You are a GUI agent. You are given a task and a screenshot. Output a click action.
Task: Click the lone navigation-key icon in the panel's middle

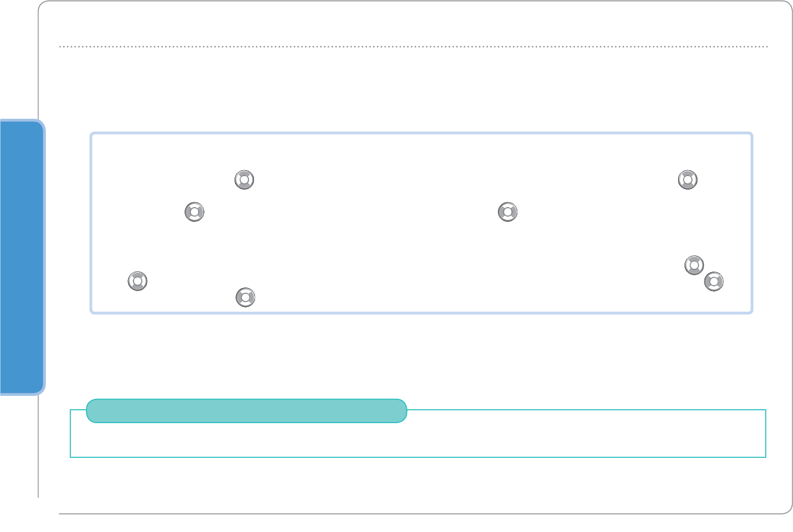tap(507, 212)
